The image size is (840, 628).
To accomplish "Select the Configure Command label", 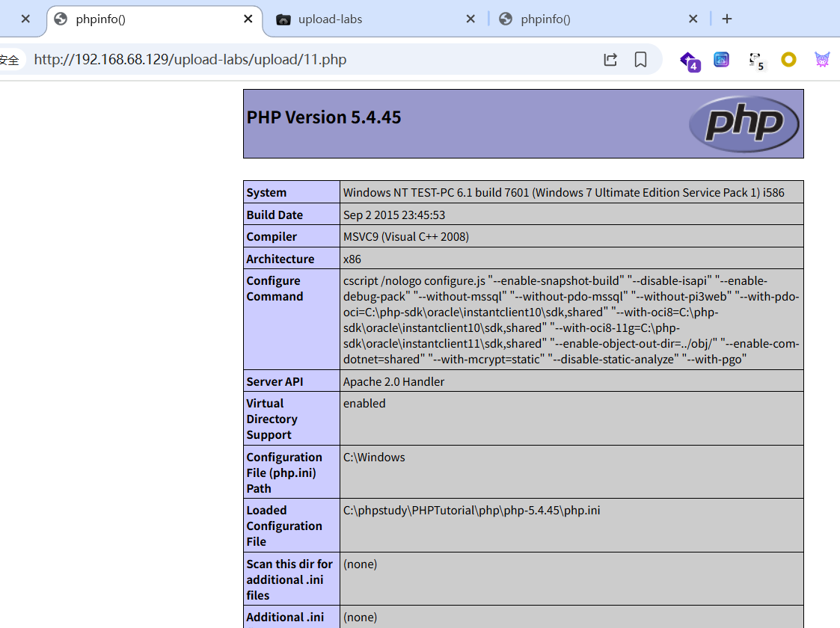I will click(275, 289).
